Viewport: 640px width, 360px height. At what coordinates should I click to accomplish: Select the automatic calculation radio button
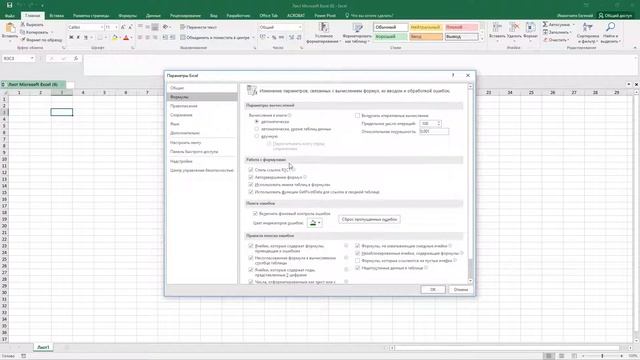pyautogui.click(x=257, y=122)
